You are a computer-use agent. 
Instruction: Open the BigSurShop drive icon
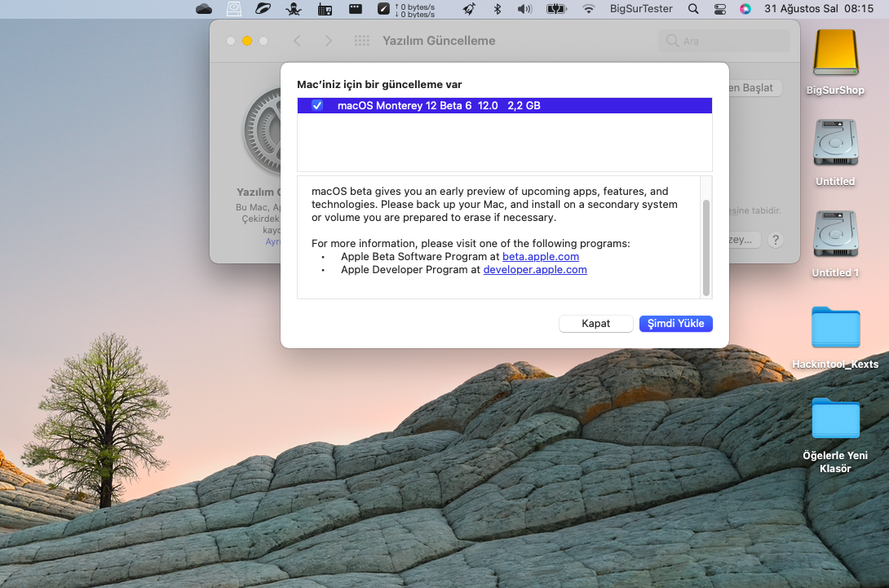coord(835,54)
